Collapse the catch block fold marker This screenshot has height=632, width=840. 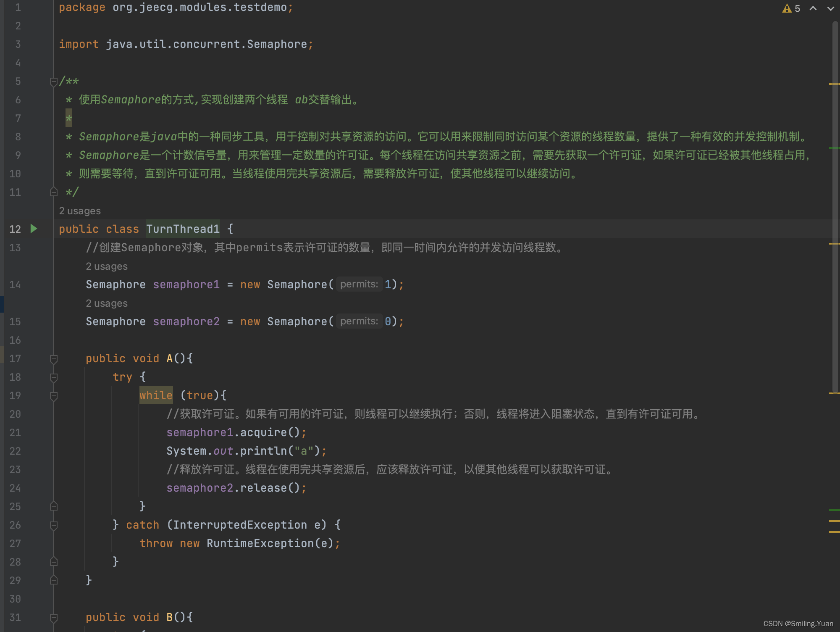click(x=53, y=525)
